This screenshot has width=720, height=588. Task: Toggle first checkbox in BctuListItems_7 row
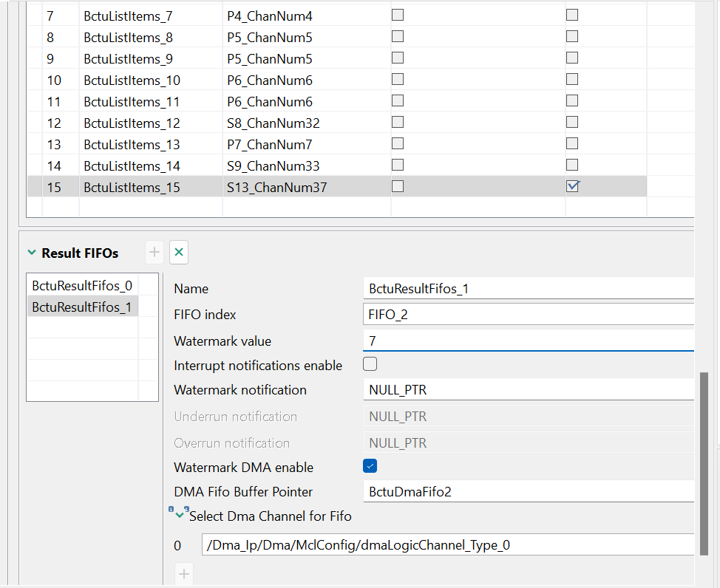(398, 16)
